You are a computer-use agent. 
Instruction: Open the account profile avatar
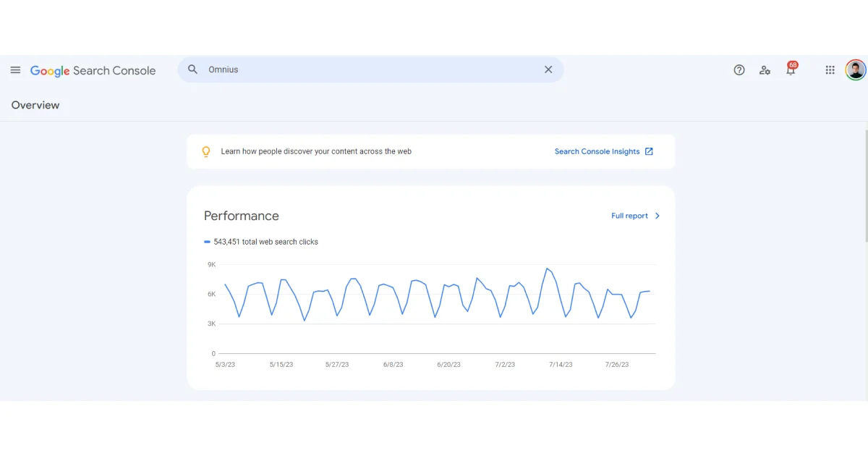(x=856, y=70)
